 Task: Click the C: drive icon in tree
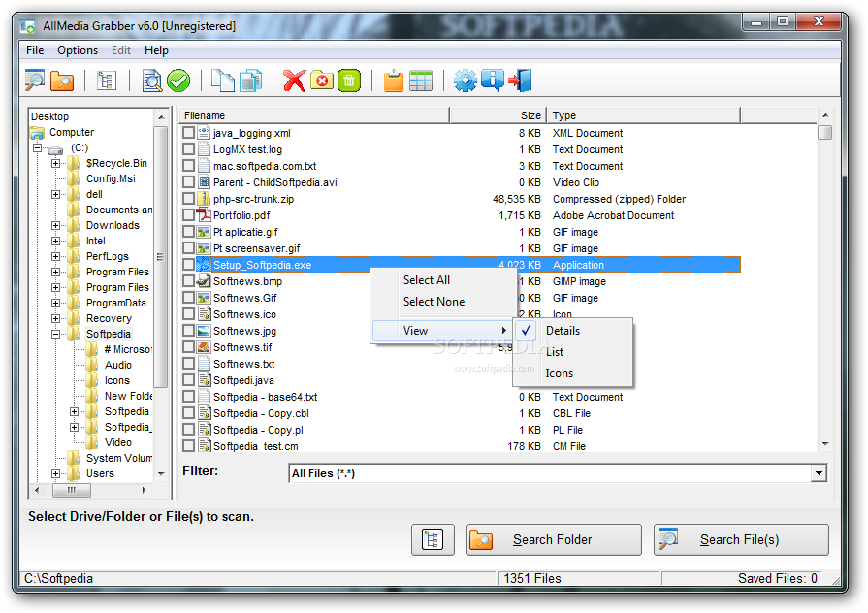point(55,149)
